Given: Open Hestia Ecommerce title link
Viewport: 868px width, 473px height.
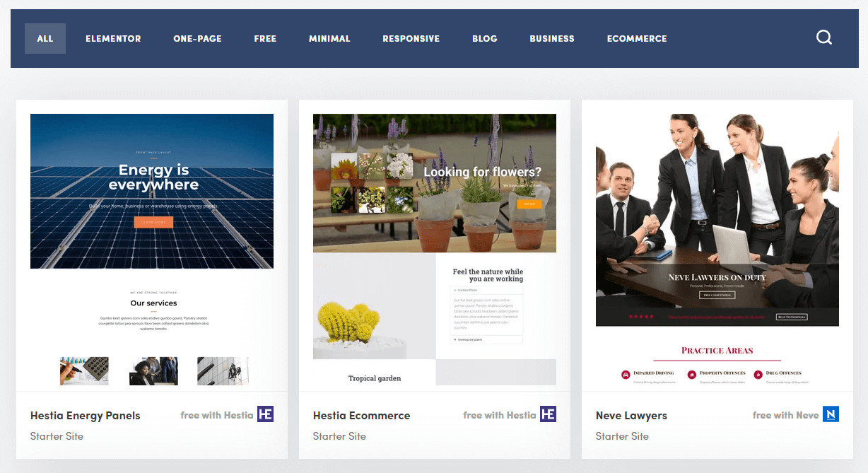Looking at the screenshot, I should (x=362, y=416).
